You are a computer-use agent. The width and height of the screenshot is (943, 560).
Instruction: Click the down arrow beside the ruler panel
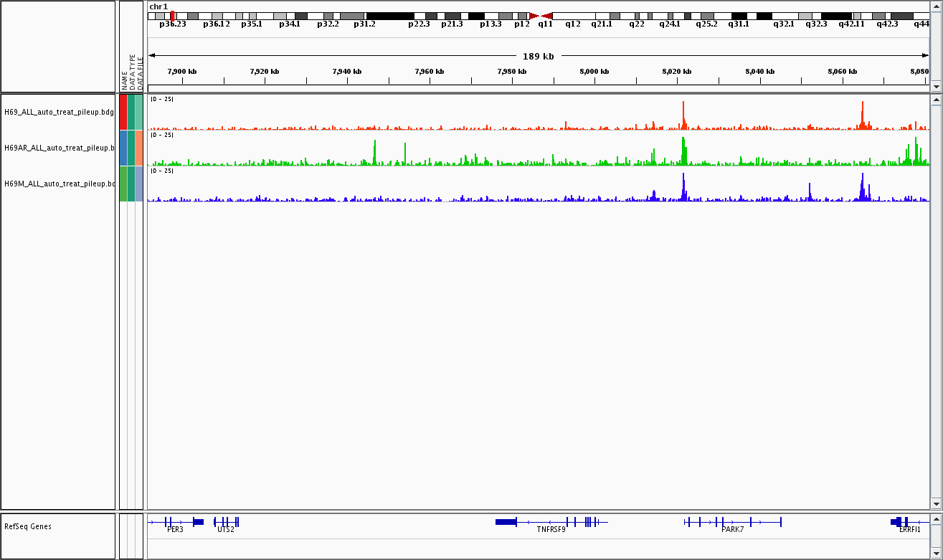pyautogui.click(x=935, y=86)
